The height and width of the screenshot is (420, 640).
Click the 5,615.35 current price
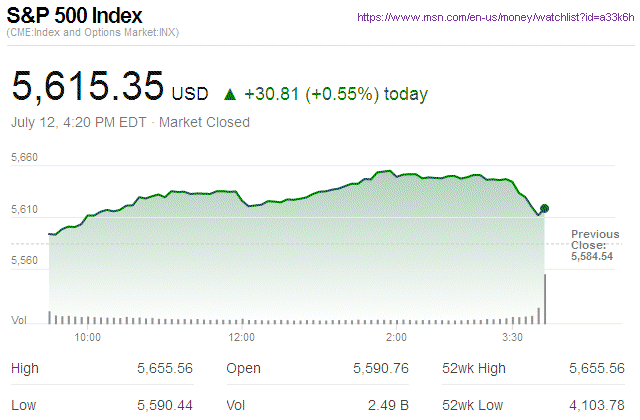coord(88,87)
